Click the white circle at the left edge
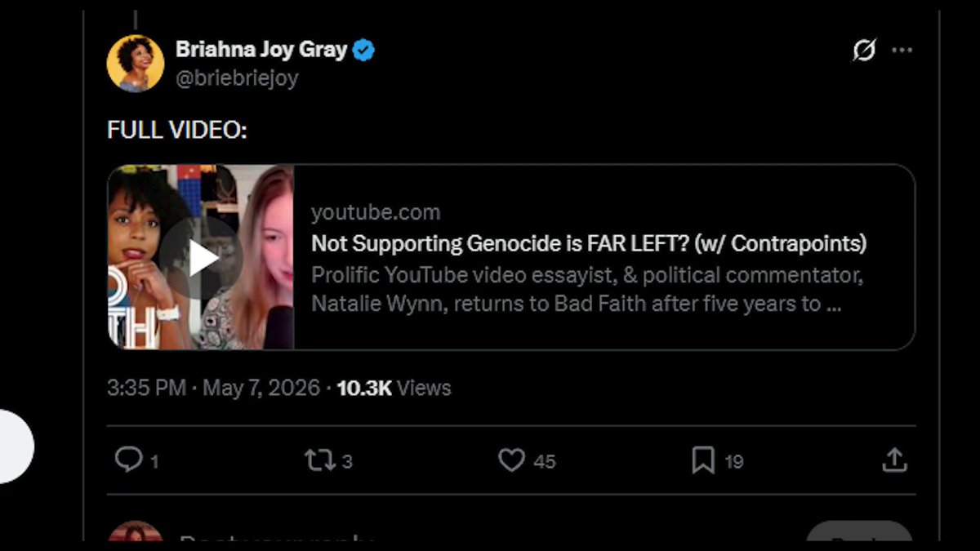 coord(16,446)
